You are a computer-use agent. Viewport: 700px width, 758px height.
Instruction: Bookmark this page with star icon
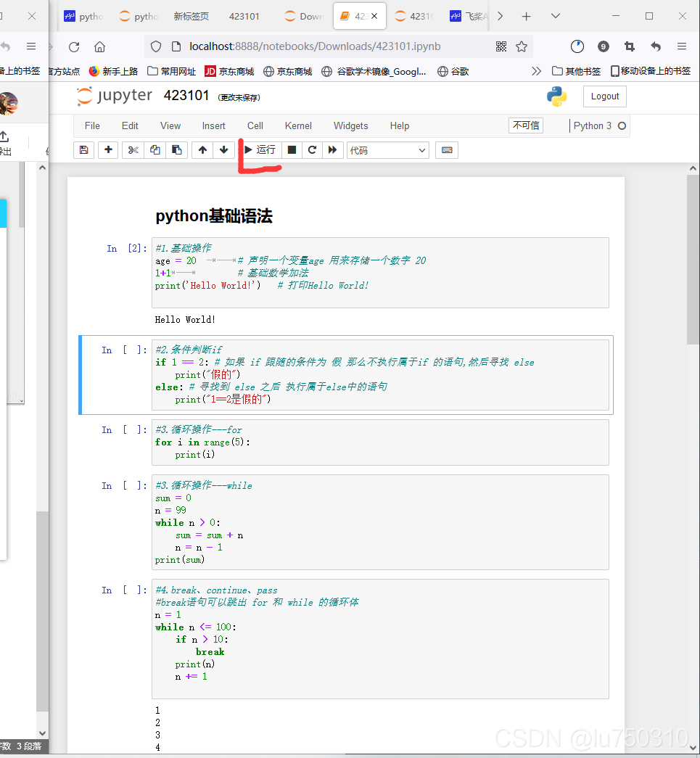[521, 46]
